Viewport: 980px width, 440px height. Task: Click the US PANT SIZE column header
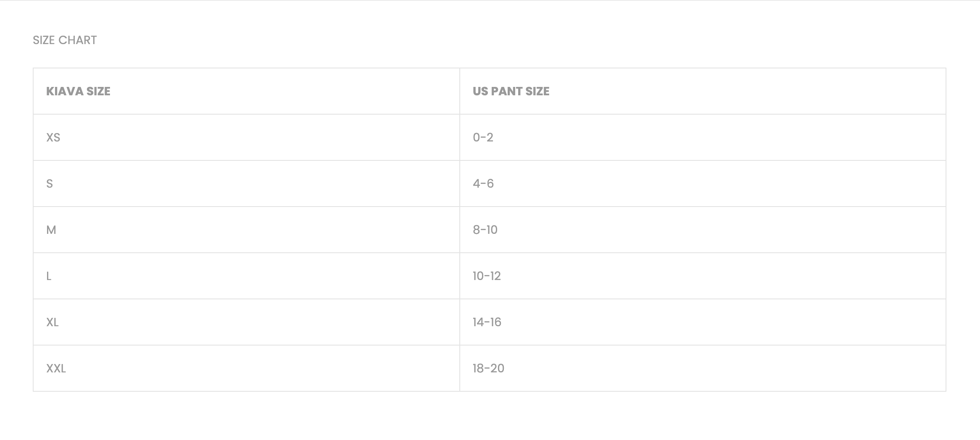[x=511, y=92]
